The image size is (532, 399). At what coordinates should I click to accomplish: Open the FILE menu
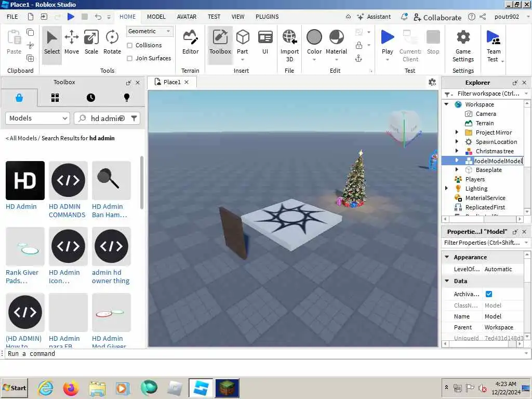[x=12, y=17]
